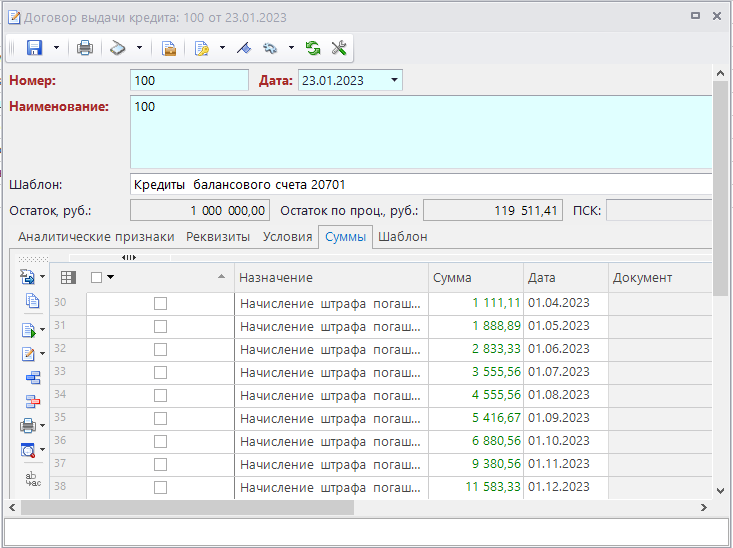Click the copy documents icon in side toolbar

31,301
